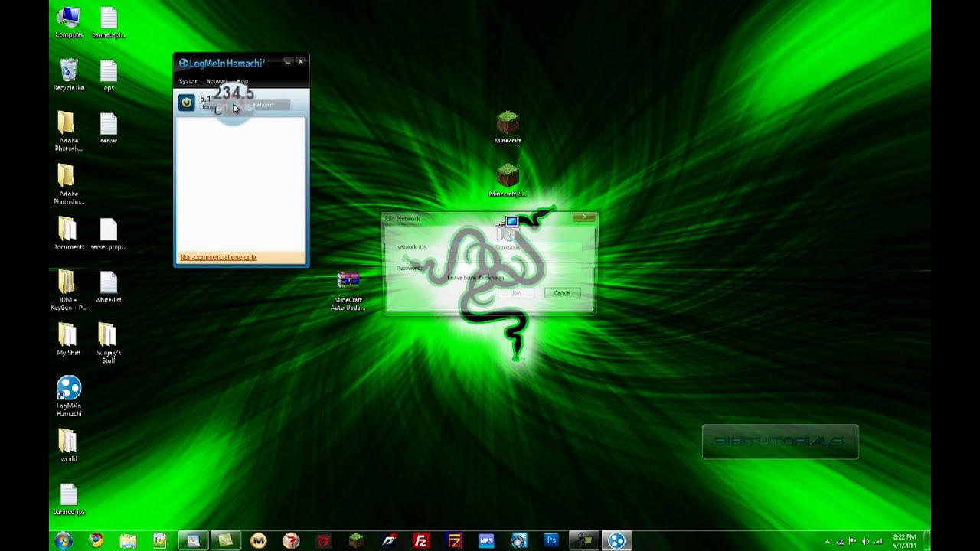Switch to Hamachi in the taskbar
The height and width of the screenshot is (551, 980).
point(616,541)
